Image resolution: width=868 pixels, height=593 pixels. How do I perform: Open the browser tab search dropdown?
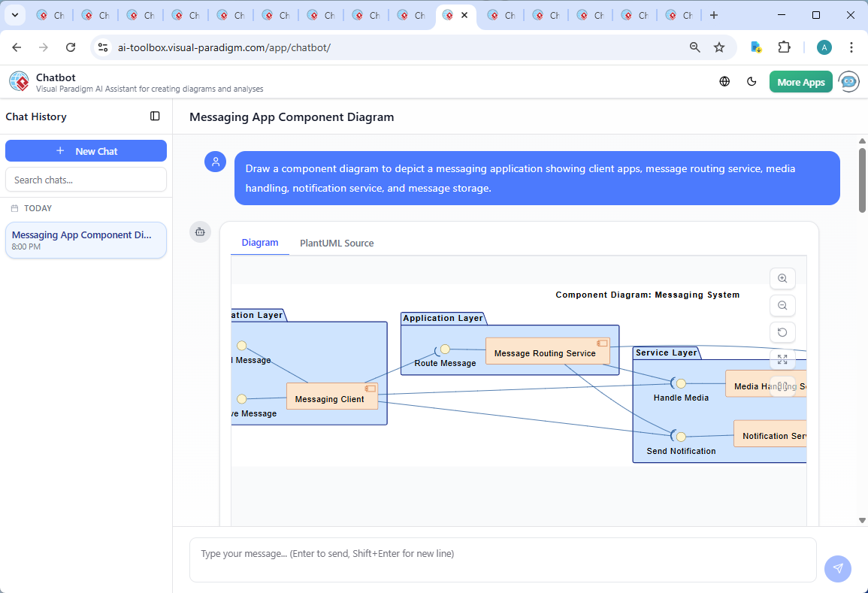14,14
